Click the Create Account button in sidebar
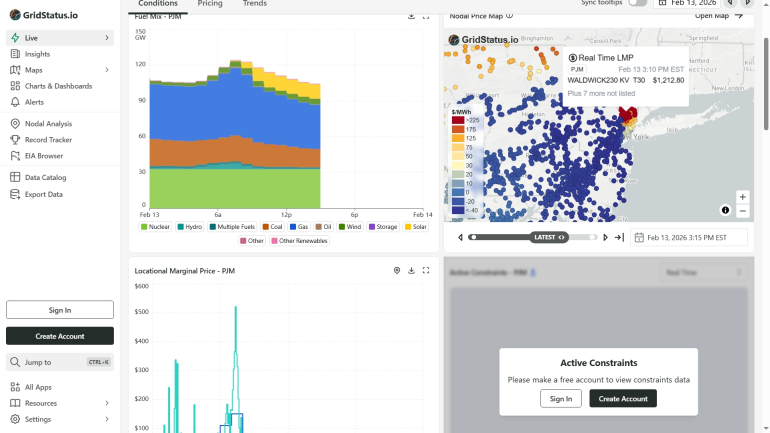Viewport: 770px width, 433px height. pos(60,336)
